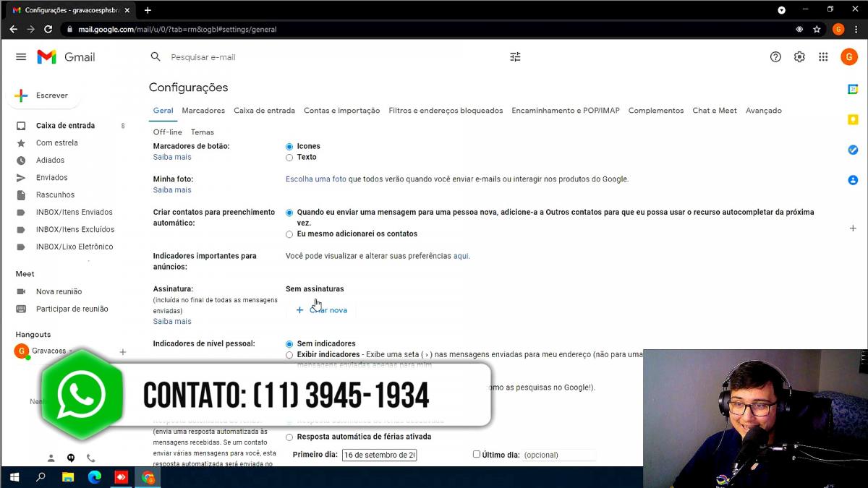Click Saiba mais under Minha foto
The height and width of the screenshot is (488, 868).
172,190
